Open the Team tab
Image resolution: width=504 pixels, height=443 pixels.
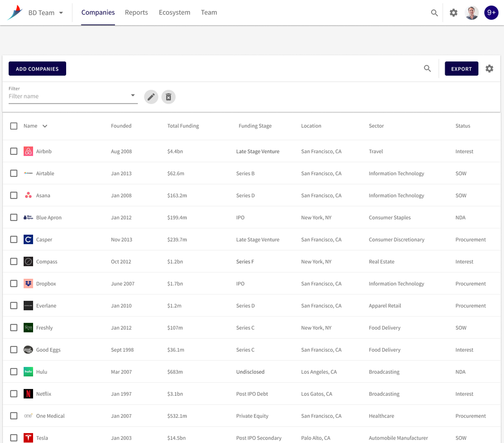pyautogui.click(x=209, y=13)
